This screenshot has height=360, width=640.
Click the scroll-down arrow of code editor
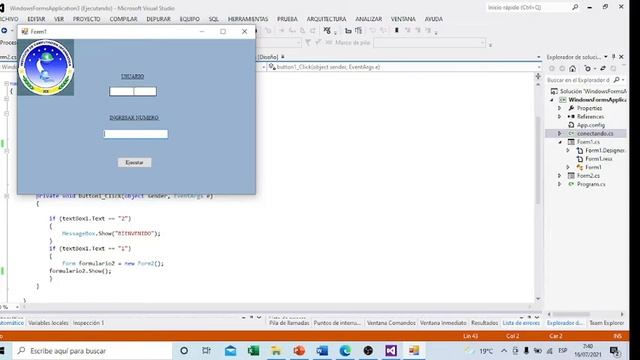[538, 299]
